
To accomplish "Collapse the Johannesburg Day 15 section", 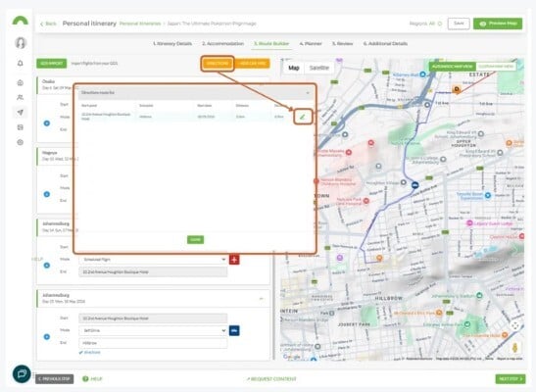I will 262,298.
